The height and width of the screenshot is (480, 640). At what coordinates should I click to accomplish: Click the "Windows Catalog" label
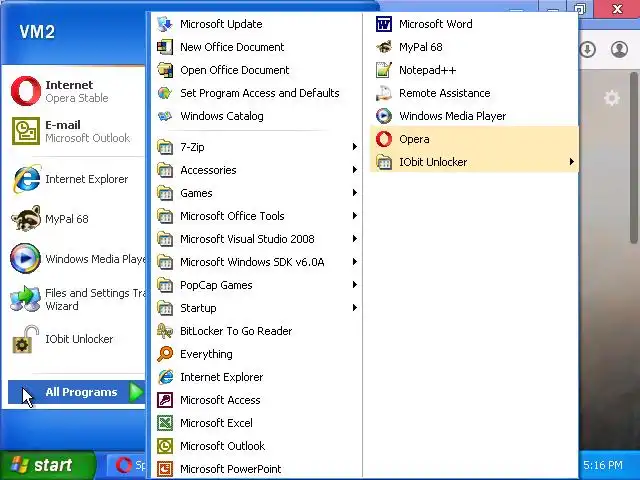point(222,116)
